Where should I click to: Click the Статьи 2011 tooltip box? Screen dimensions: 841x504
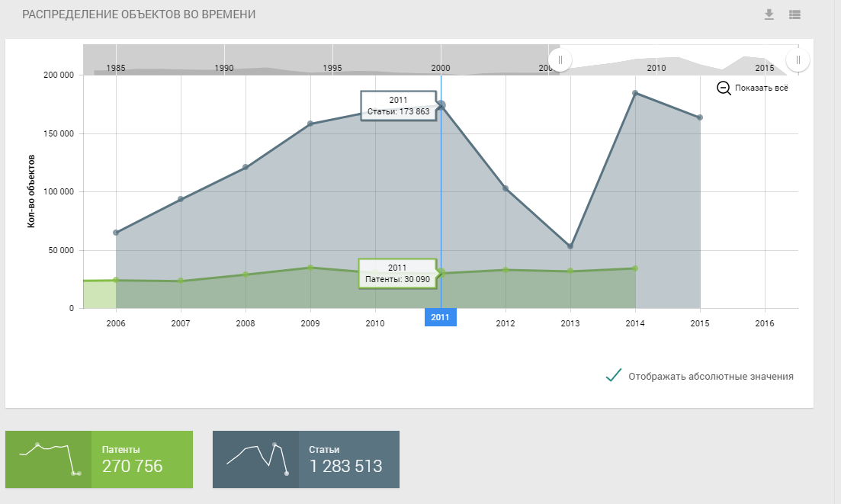(397, 106)
